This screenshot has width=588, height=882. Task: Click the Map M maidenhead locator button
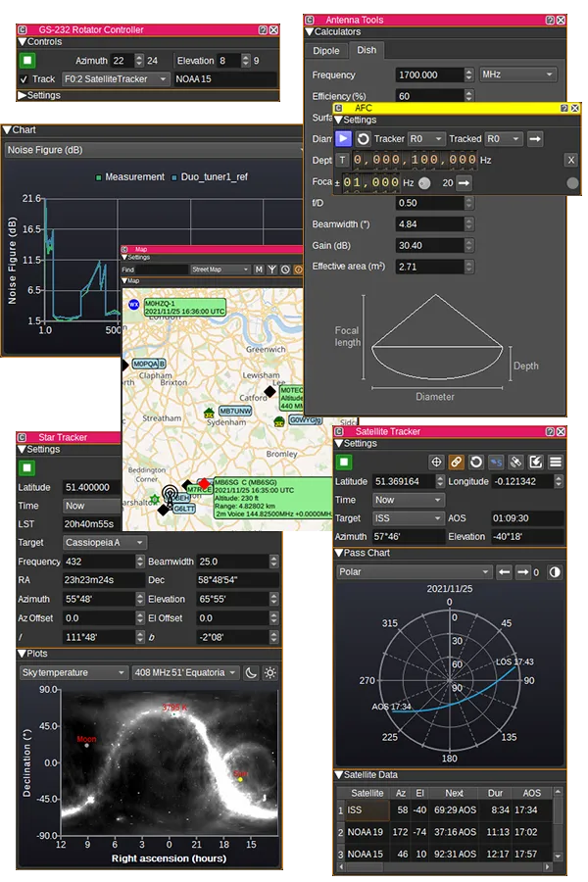tap(259, 270)
